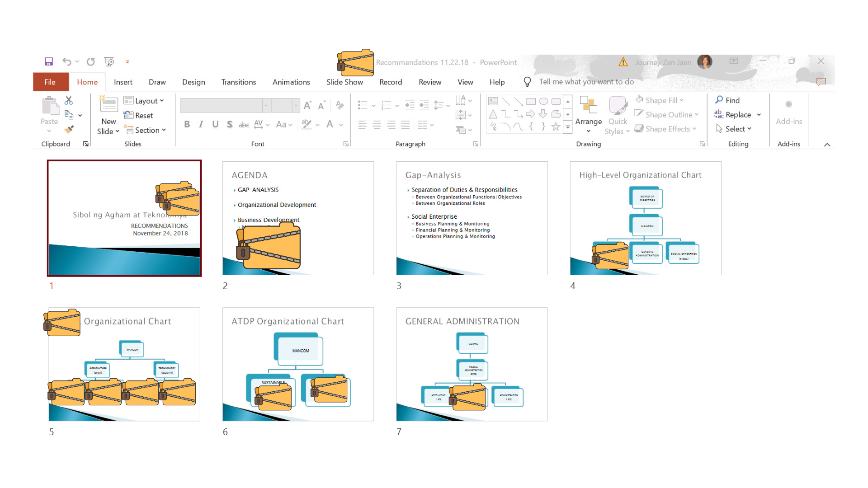Toggle Bold formatting
The height and width of the screenshot is (488, 868).
click(187, 124)
